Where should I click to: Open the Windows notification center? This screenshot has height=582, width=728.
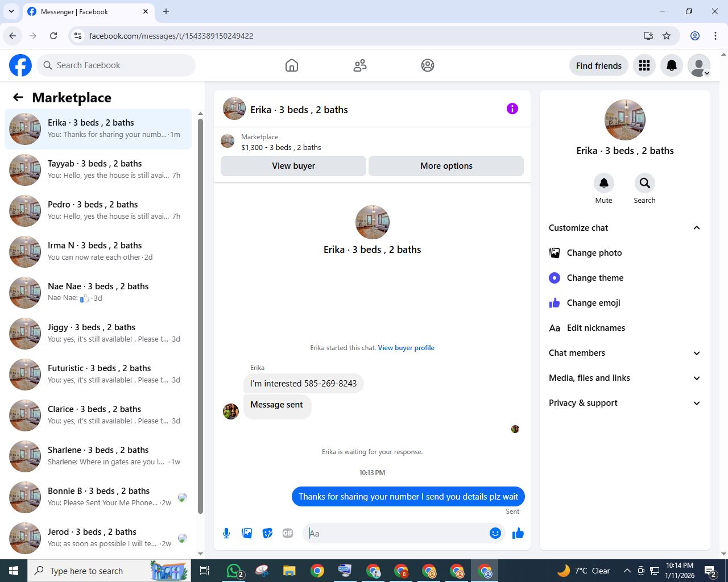[x=710, y=571]
